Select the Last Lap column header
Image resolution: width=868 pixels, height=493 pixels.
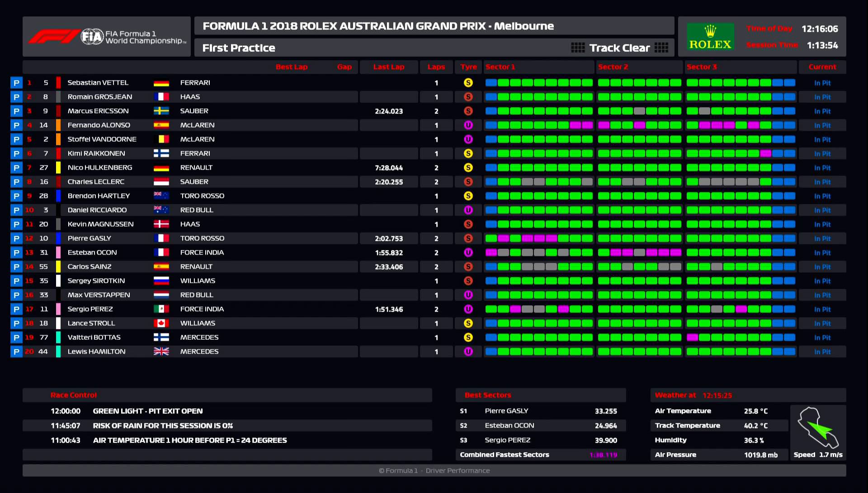(x=389, y=67)
